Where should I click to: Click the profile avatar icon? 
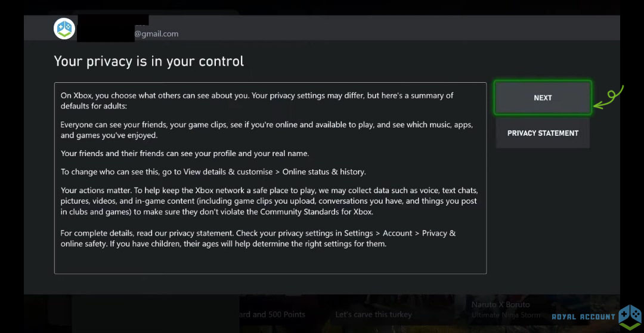pos(64,29)
